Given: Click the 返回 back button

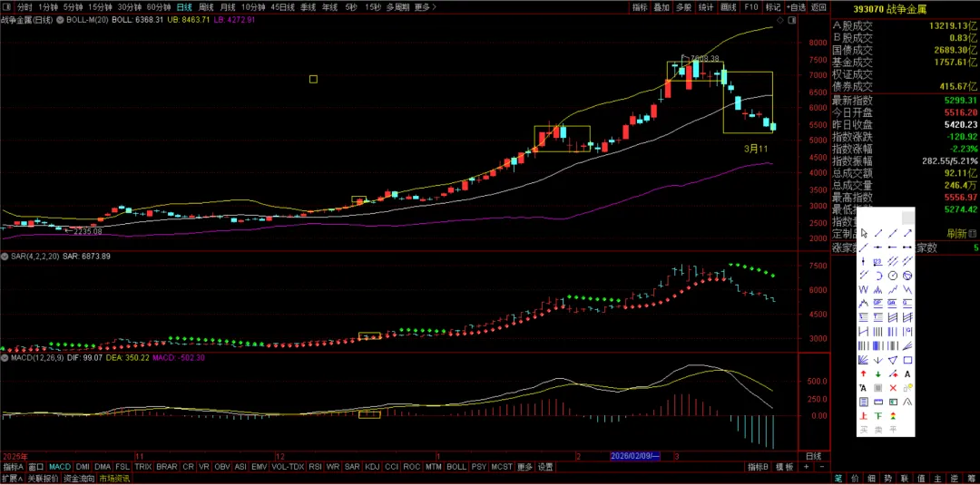Looking at the screenshot, I should pos(818,7).
